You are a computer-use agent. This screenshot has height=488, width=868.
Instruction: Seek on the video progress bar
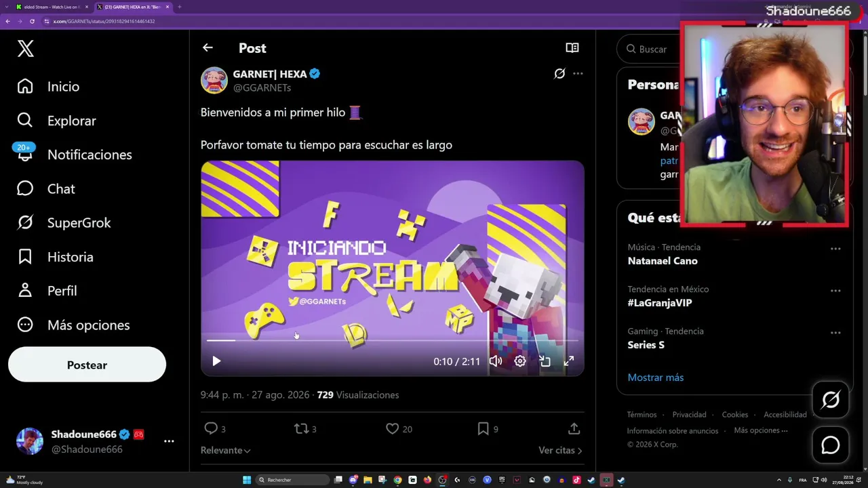point(393,340)
